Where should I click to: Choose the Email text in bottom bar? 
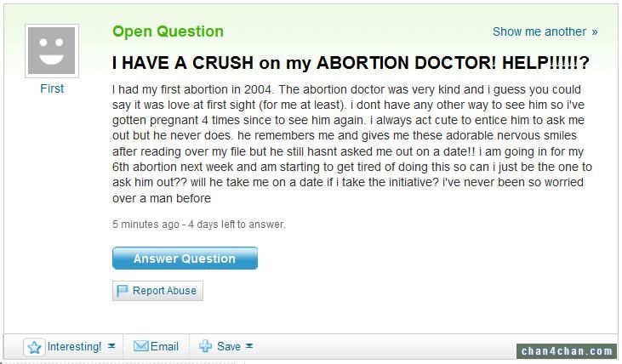[164, 346]
